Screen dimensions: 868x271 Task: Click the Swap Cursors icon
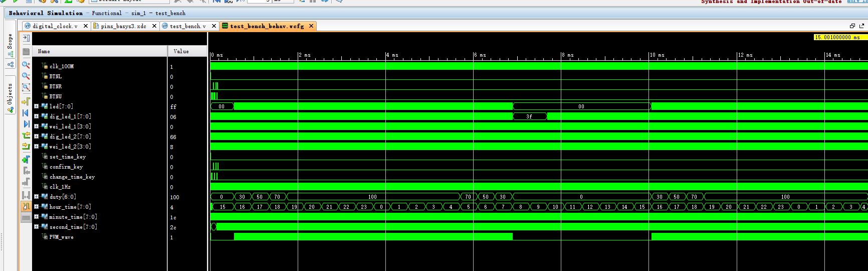click(26, 195)
